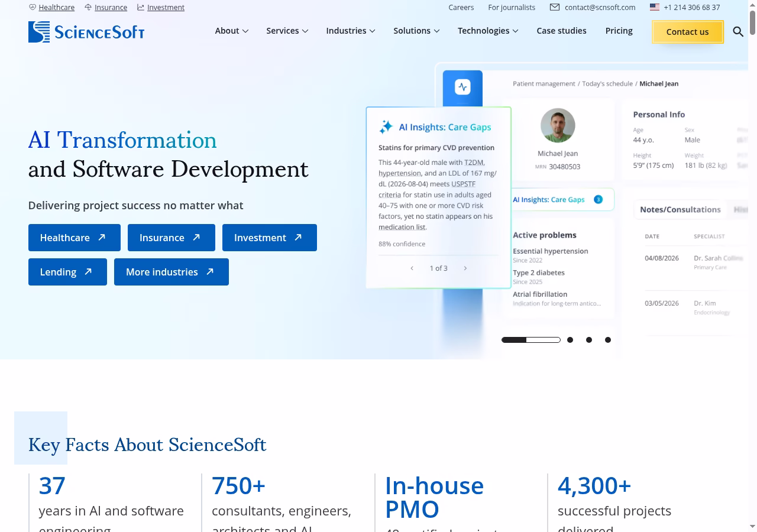The image size is (757, 532).
Task: Click the search magnifier icon
Action: [738, 32]
